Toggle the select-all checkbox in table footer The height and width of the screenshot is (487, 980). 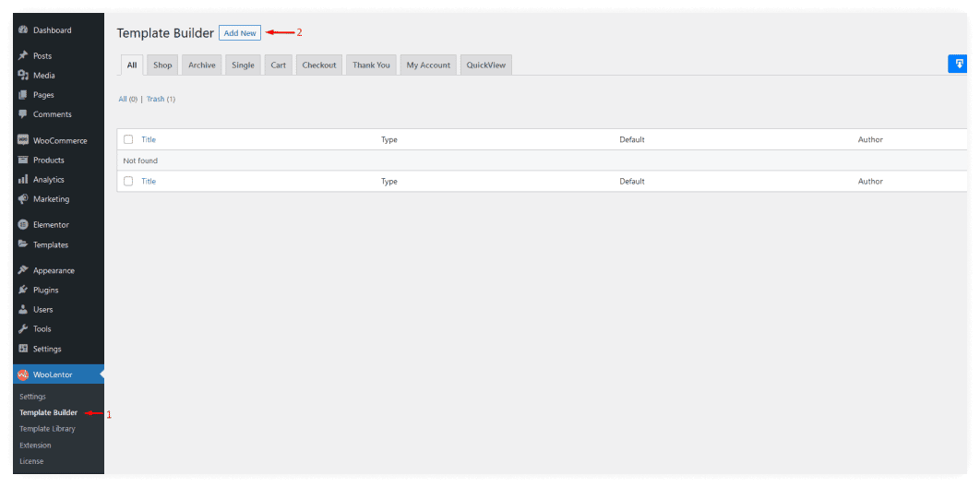pos(128,182)
